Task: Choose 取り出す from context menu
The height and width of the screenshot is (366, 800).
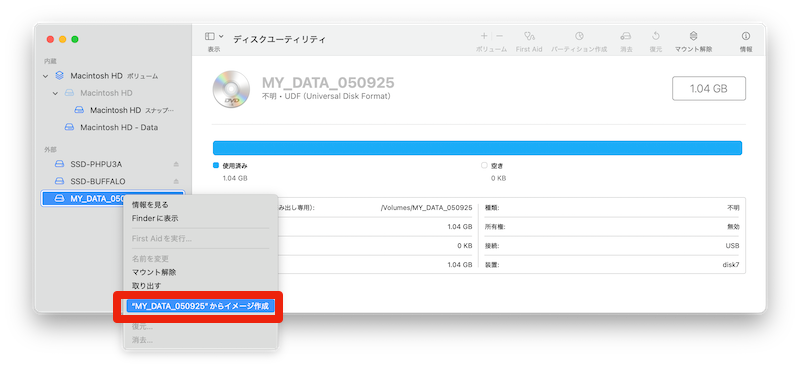Action: [146, 286]
